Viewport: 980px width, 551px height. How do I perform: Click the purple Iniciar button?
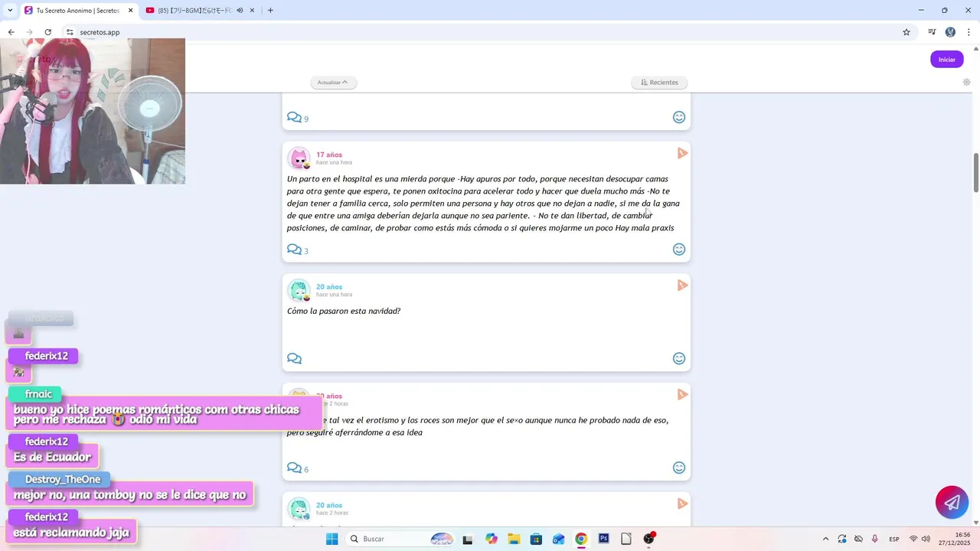tap(946, 60)
